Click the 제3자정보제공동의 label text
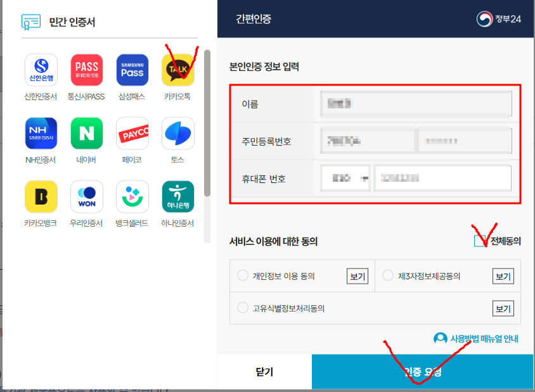 [x=429, y=276]
